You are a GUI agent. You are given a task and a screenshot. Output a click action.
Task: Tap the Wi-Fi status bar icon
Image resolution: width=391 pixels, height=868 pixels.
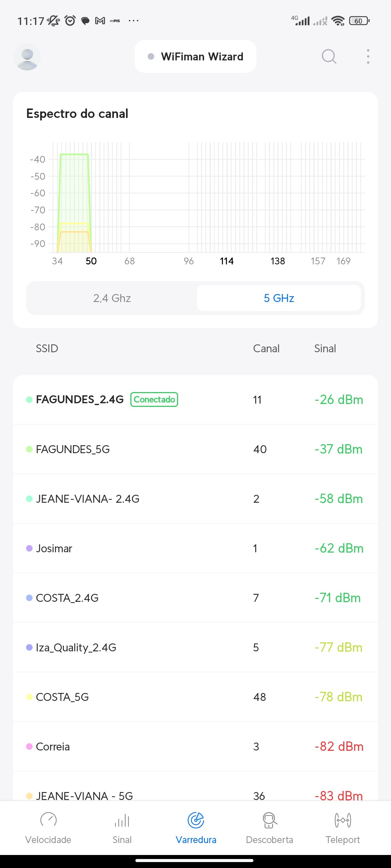338,21
